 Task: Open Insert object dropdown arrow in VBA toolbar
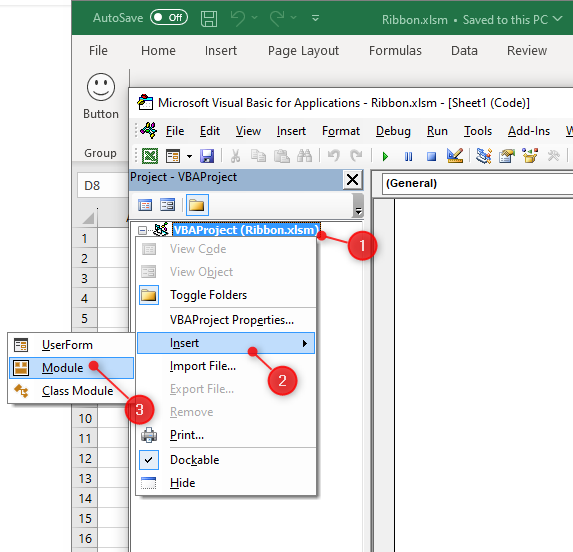[189, 156]
